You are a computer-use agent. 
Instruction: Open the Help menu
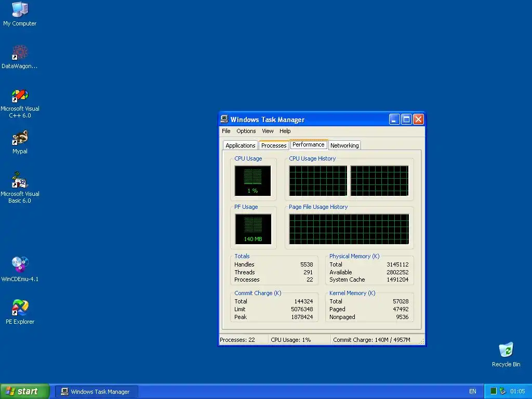point(285,131)
